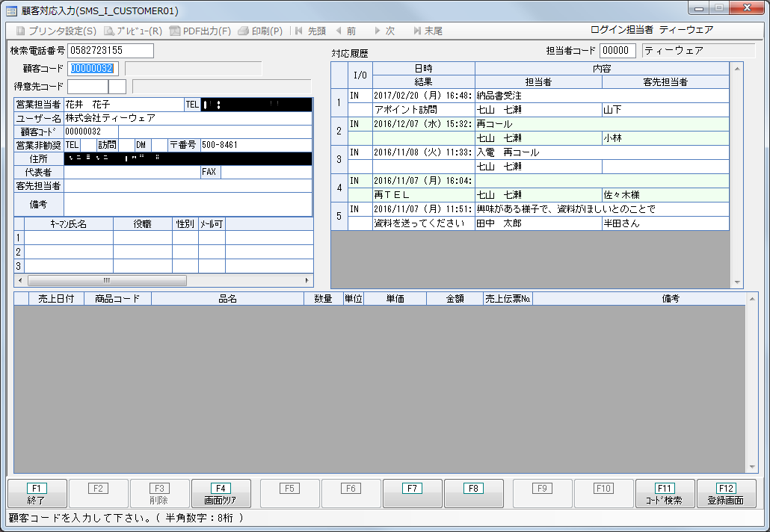Go to next record (次)
The width and height of the screenshot is (770, 532).
(x=384, y=31)
